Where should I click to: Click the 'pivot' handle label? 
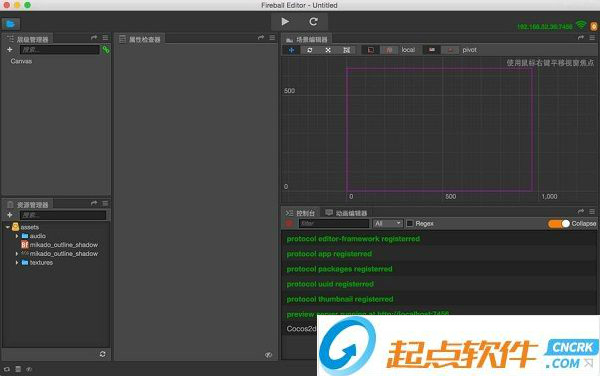[x=470, y=50]
